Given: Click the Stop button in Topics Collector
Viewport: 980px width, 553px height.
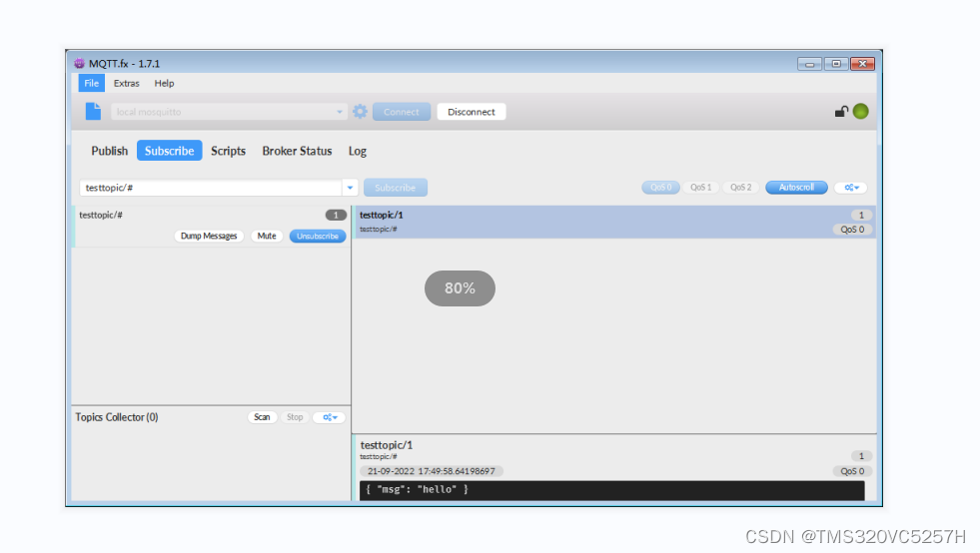Looking at the screenshot, I should [295, 417].
